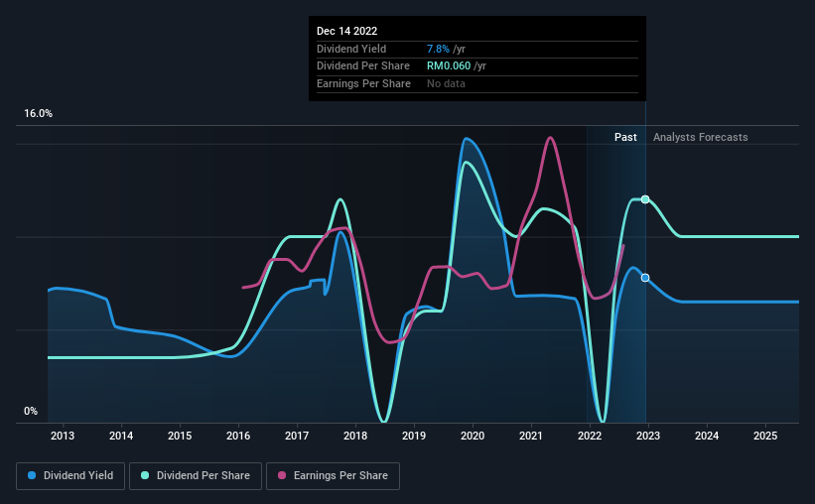Click the Analysts Forecasts section label

coord(700,137)
